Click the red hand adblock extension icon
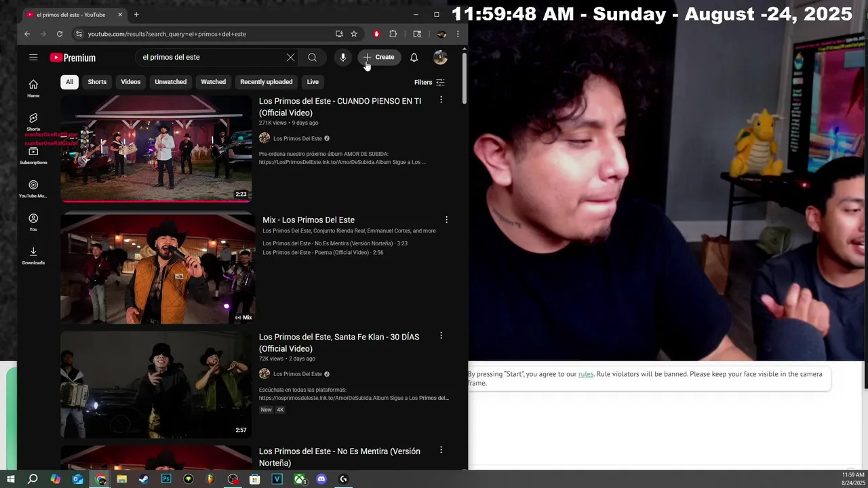Screen dimensions: 868x488 point(376,34)
